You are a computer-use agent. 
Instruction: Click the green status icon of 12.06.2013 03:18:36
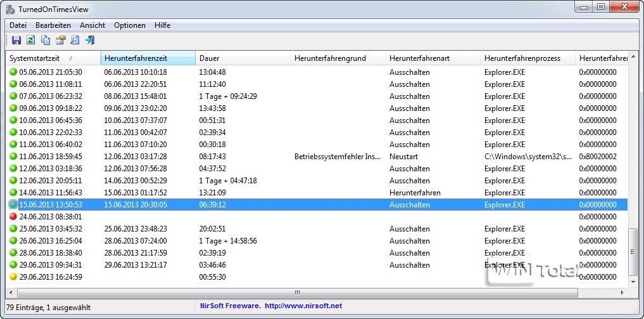[13, 169]
